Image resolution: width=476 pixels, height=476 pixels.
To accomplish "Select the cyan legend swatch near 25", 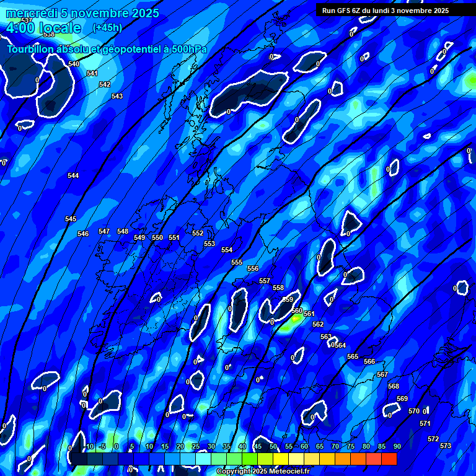I will point(203,459).
